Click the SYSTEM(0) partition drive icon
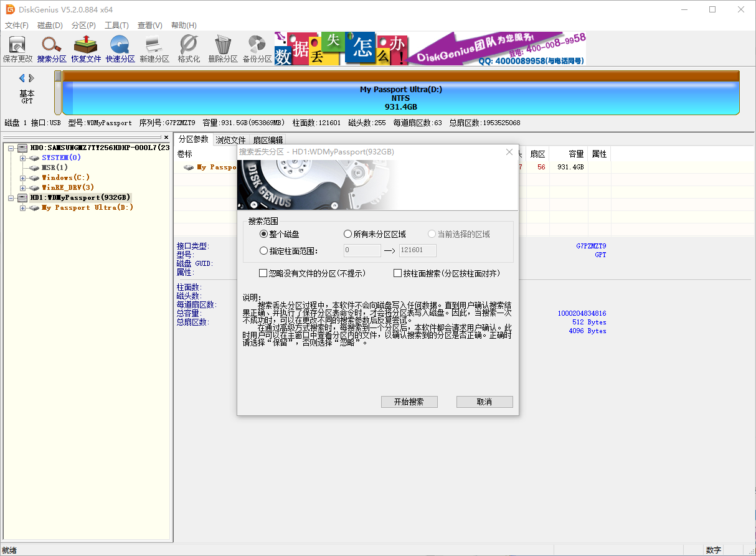Screen dimensions: 756x556 click(x=34, y=158)
